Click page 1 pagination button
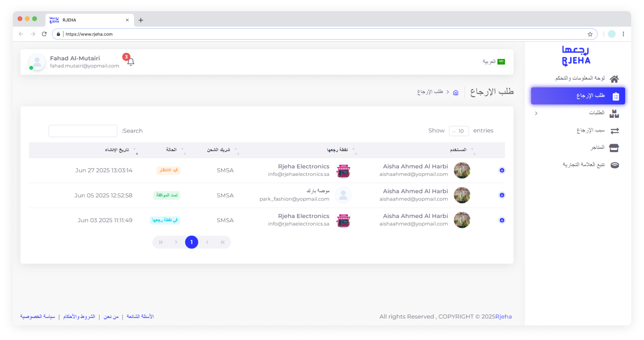Screen dimensions: 644x340 click(191, 242)
